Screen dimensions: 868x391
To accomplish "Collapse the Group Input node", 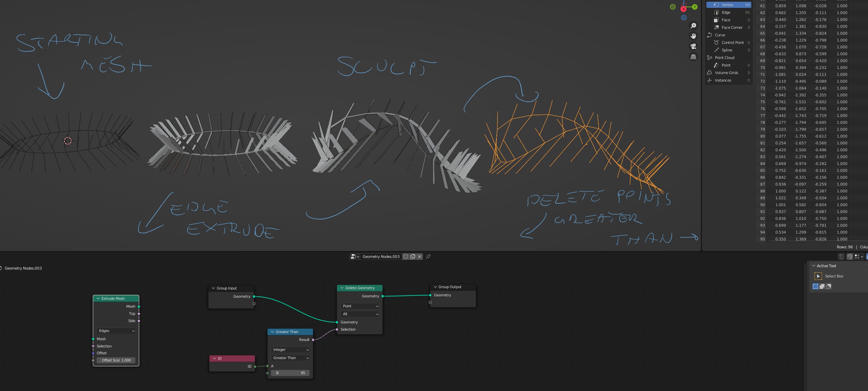I will pos(213,288).
